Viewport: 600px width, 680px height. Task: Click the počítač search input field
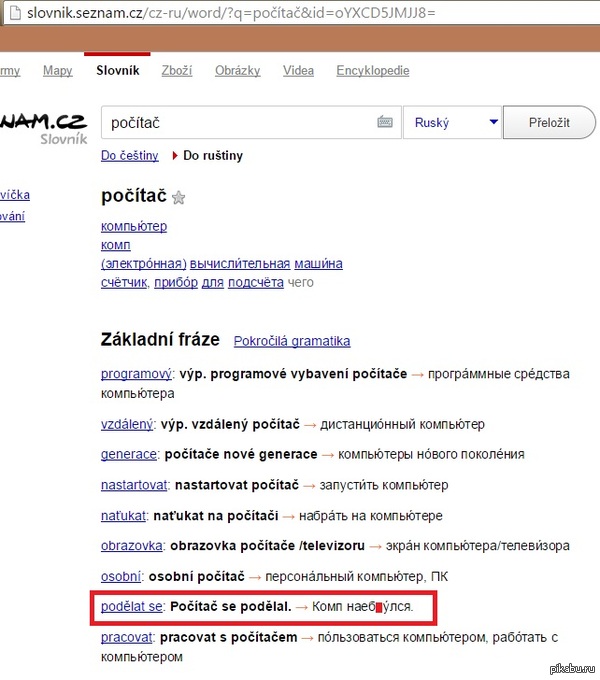point(240,122)
